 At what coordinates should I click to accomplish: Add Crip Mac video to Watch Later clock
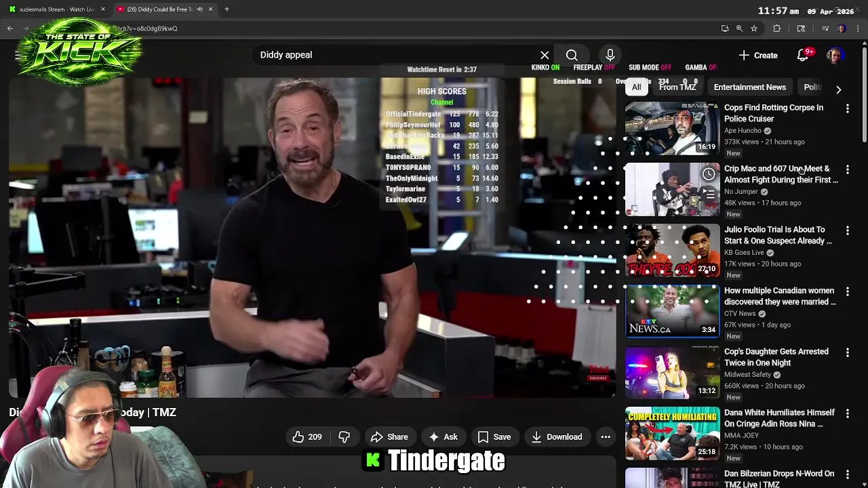pos(709,174)
